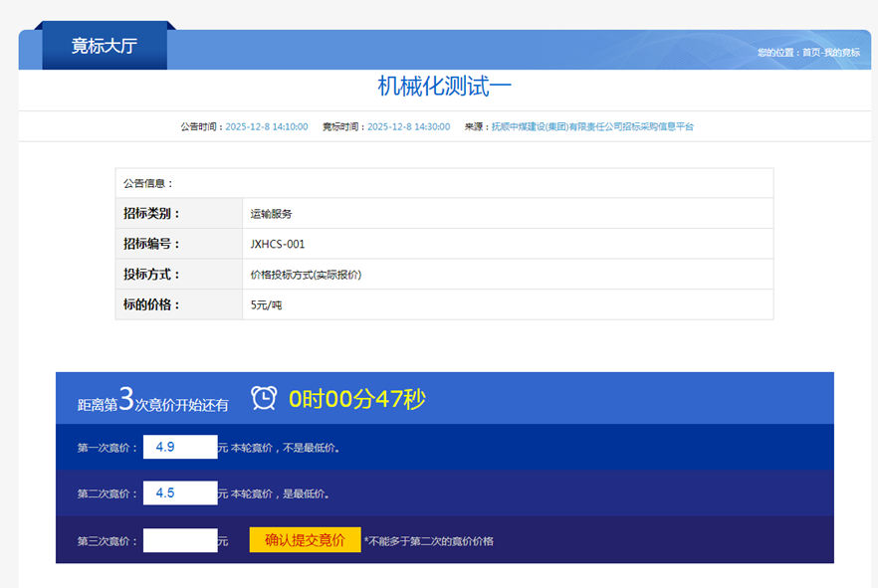Open the 抚顺中煤建设(集团) source platform link
Image resolution: width=878 pixels, height=588 pixels.
tap(592, 126)
